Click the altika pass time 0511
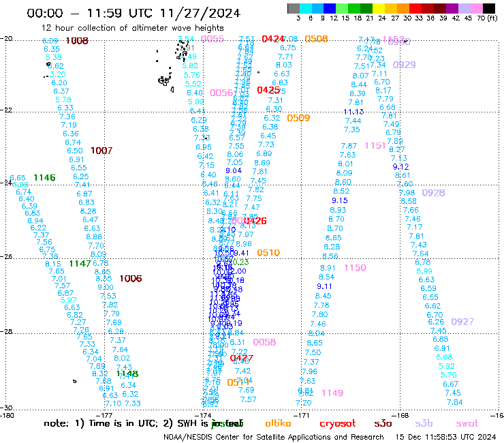 pos(238,382)
